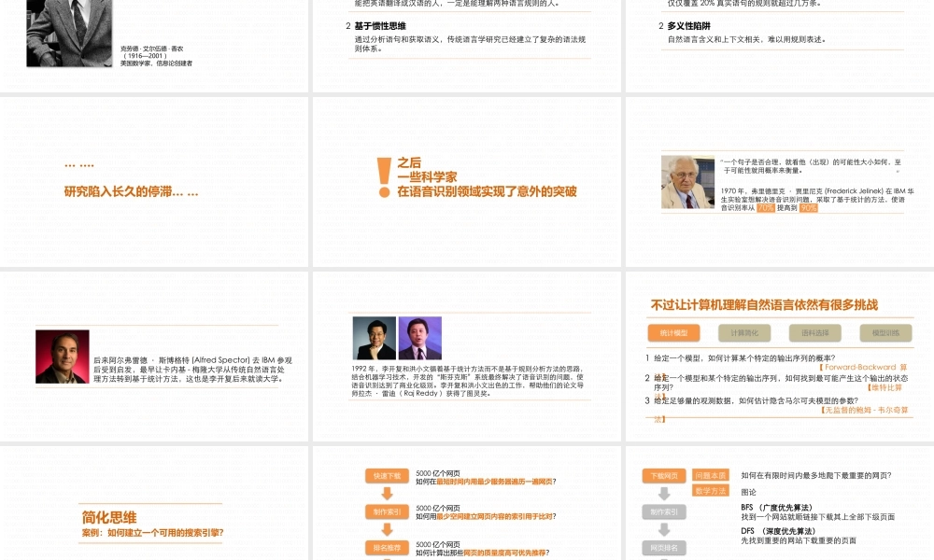The image size is (934, 560).
Task: Select the 问题本质 tag
Action: click(712, 476)
